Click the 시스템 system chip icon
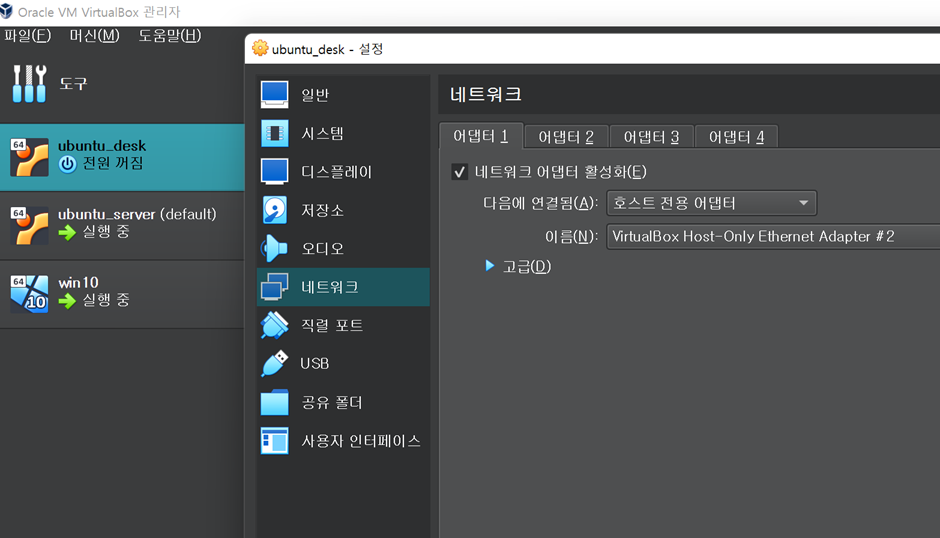940x538 pixels. click(x=275, y=133)
